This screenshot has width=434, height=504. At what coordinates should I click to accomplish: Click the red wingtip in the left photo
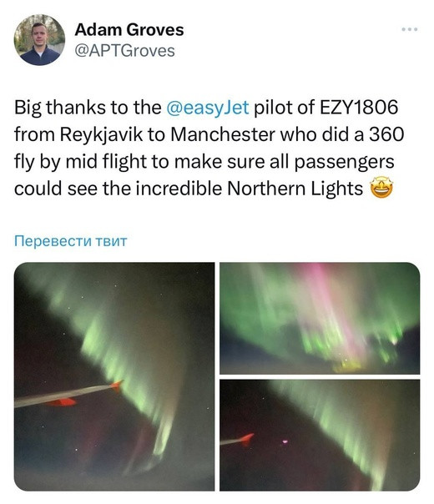pyautogui.click(x=117, y=385)
